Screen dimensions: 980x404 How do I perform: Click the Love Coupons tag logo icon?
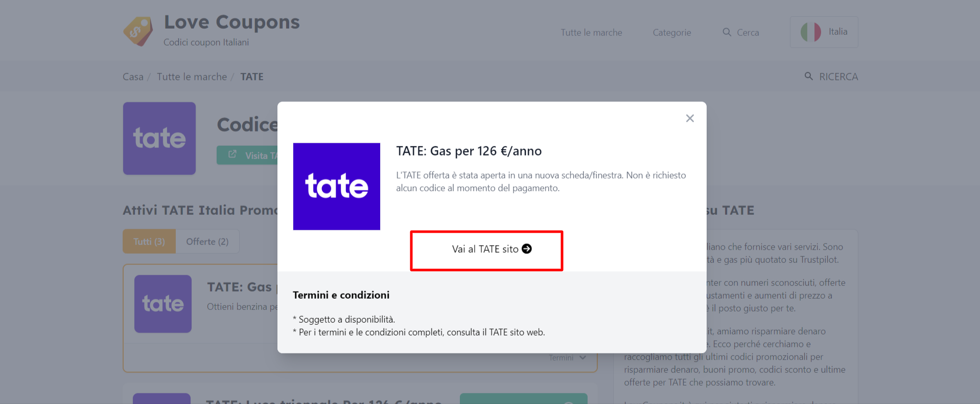[x=138, y=31]
